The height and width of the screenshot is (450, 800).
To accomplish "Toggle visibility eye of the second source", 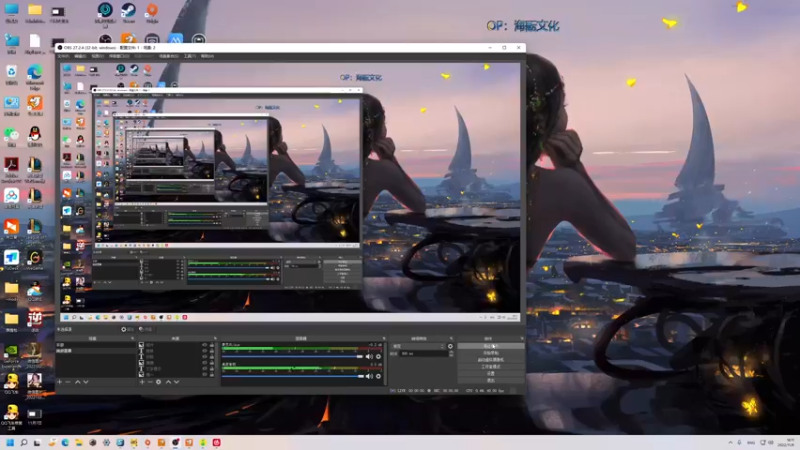I will [205, 352].
